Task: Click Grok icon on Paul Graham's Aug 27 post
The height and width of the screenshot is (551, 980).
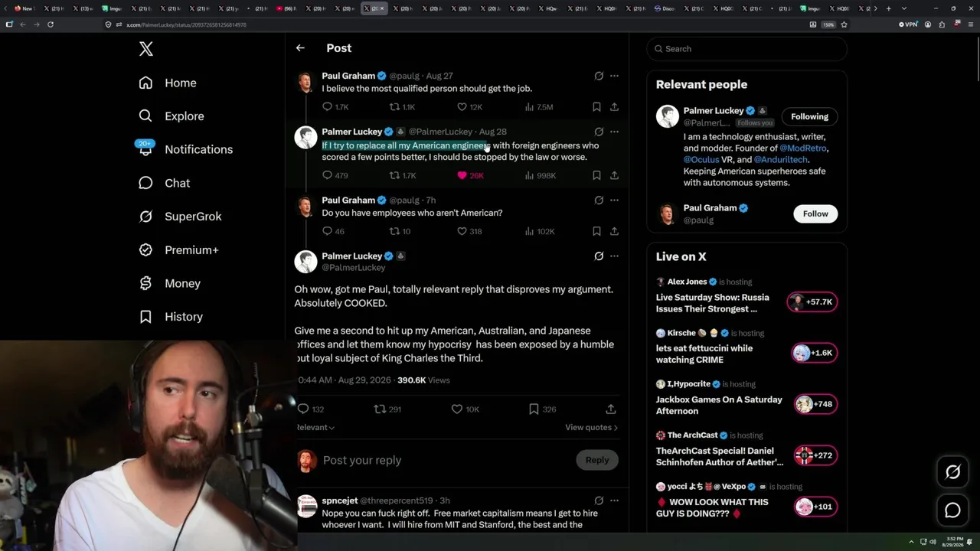Action: 599,76
